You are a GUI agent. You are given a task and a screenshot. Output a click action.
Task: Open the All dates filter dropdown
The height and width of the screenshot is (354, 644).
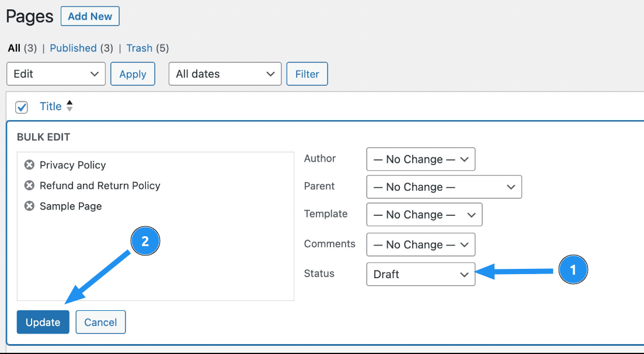[x=225, y=74]
